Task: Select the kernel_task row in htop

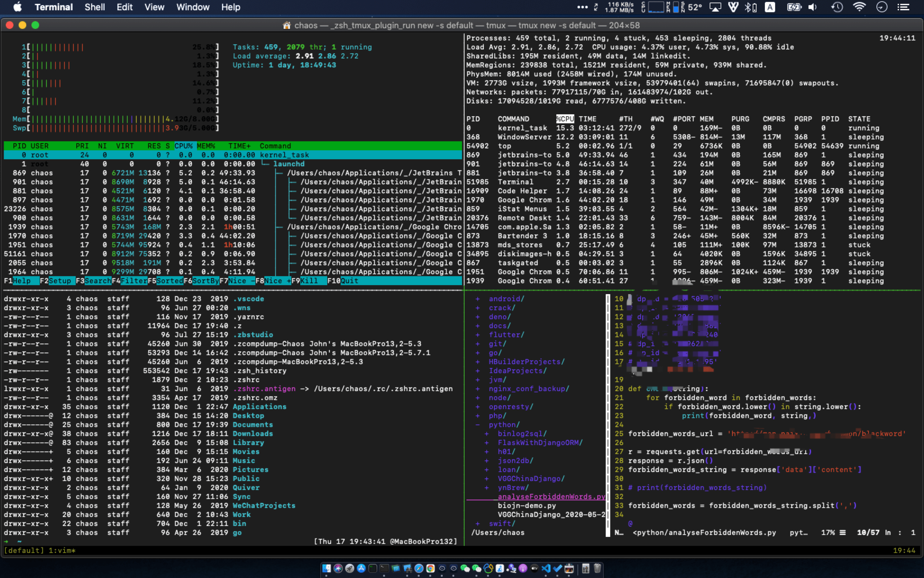Action: point(233,155)
